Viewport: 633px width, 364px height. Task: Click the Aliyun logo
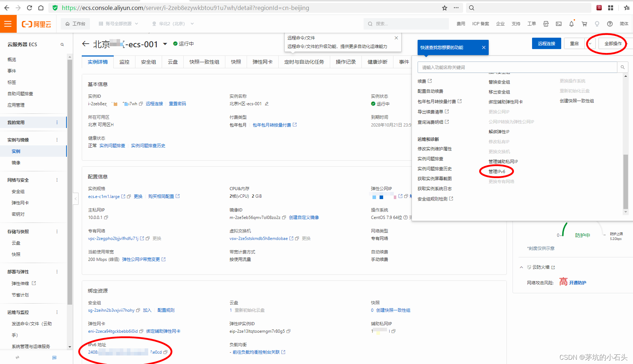[x=36, y=24]
